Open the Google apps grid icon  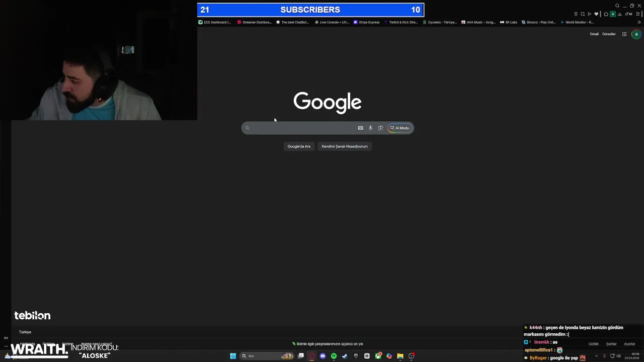pyautogui.click(x=624, y=34)
